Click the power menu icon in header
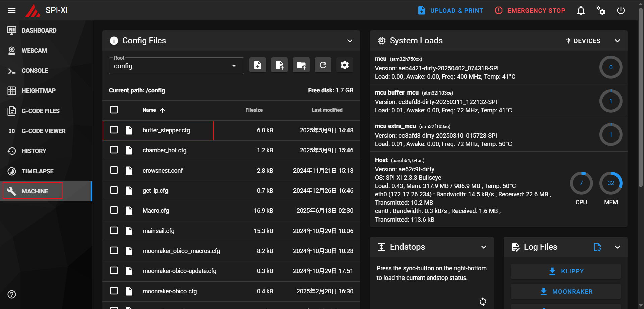This screenshot has width=644, height=309. pos(621,11)
